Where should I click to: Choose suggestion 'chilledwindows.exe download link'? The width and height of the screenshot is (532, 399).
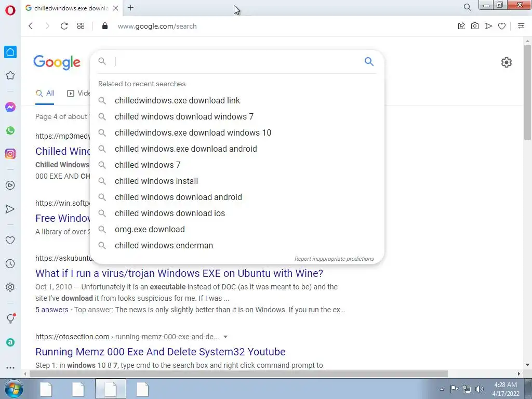237,100
